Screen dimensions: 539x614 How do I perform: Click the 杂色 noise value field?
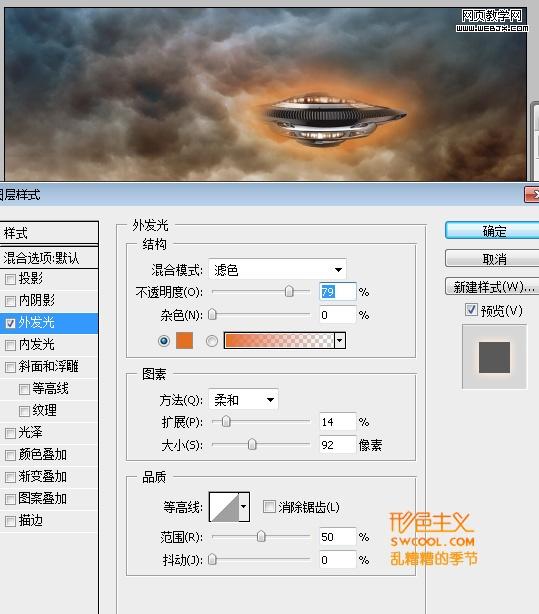(338, 314)
